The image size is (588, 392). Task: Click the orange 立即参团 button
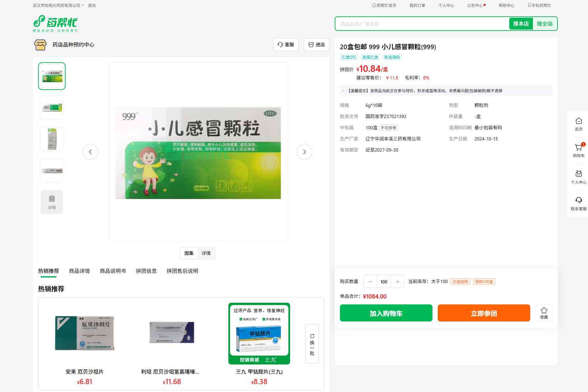pos(484,313)
